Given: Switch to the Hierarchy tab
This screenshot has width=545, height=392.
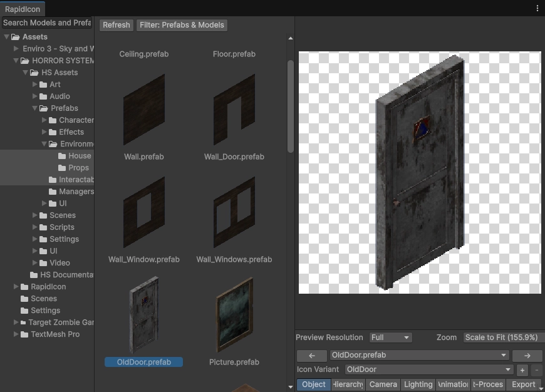Looking at the screenshot, I should [348, 384].
